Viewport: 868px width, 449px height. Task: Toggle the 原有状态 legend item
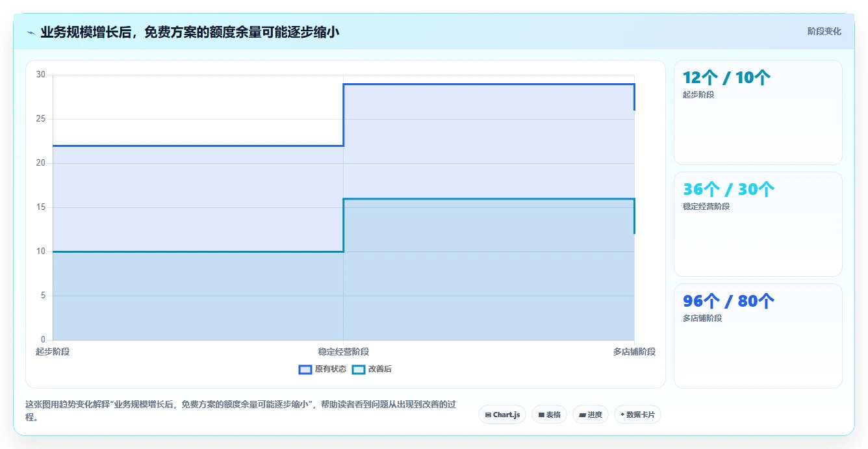322,369
